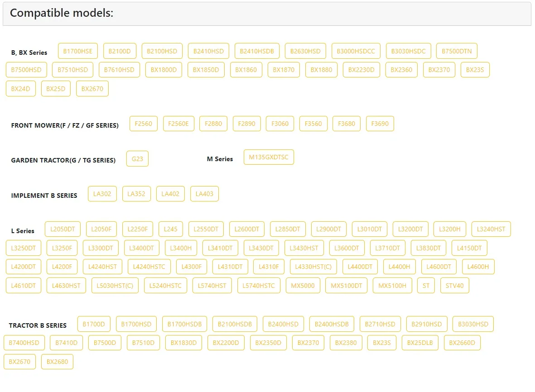535x392 pixels.
Task: Select the B1700HSE model tag
Action: point(78,51)
